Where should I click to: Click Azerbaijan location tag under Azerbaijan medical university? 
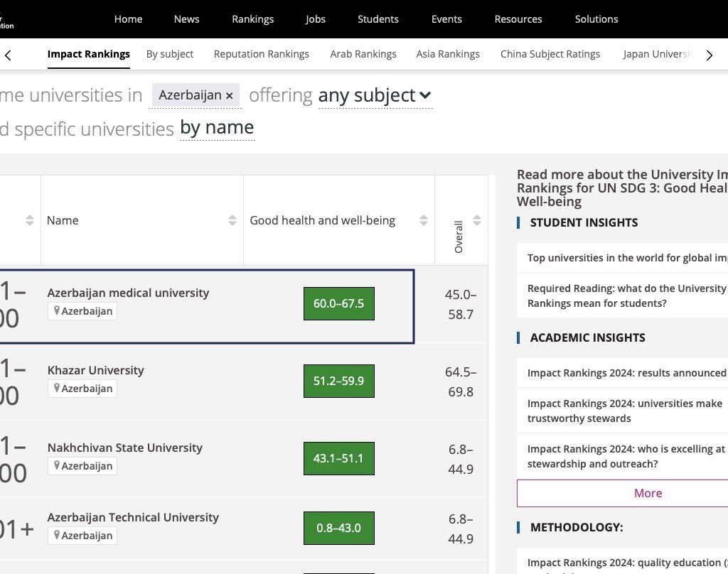(82, 311)
